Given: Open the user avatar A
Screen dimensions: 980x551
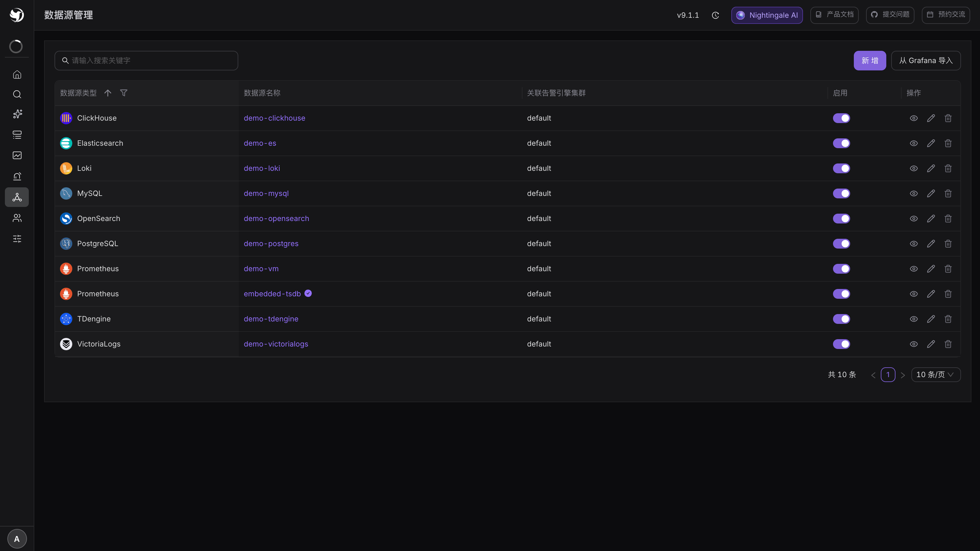Looking at the screenshot, I should (x=17, y=539).
